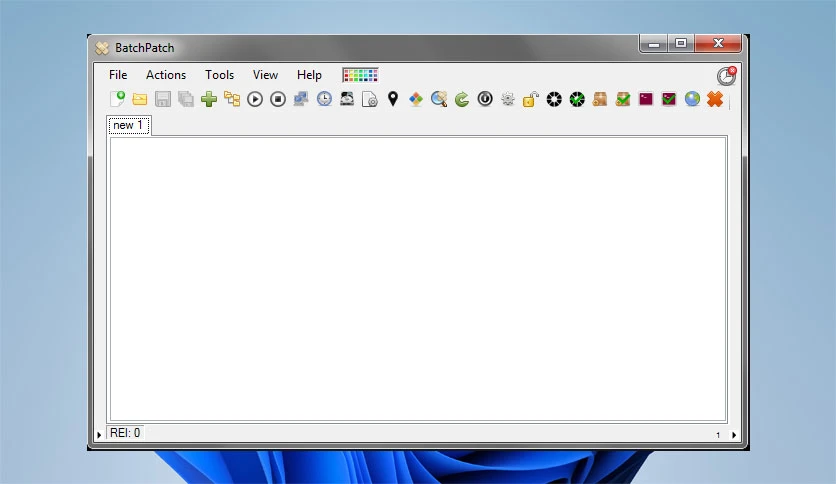Click the green curved arrow icon
836x484 pixels.
coord(462,99)
